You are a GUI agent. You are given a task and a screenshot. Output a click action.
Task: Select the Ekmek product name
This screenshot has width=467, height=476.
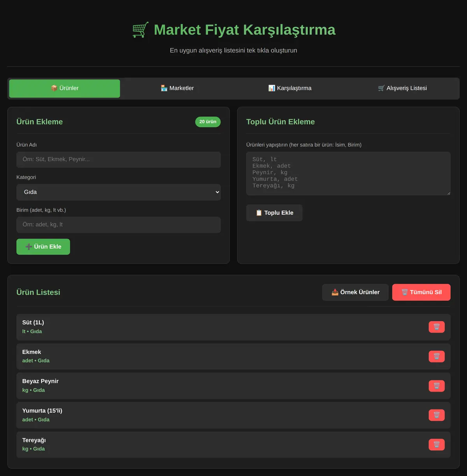click(32, 352)
